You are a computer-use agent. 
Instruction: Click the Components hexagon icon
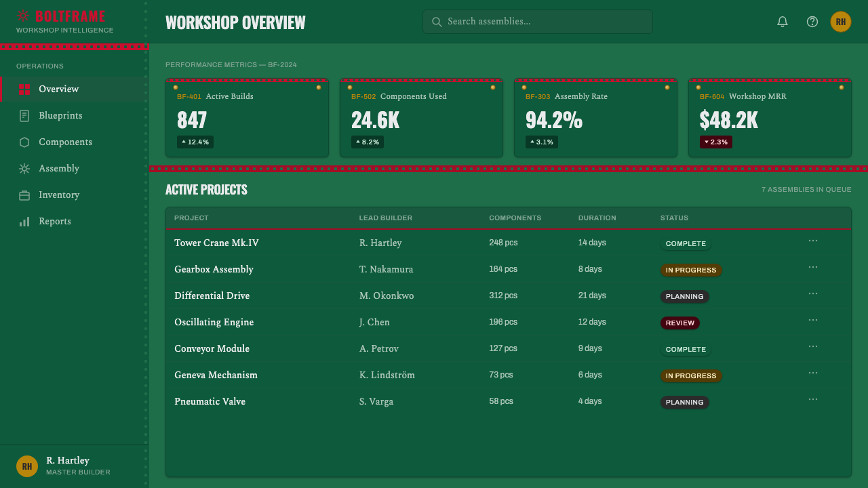pos(24,142)
